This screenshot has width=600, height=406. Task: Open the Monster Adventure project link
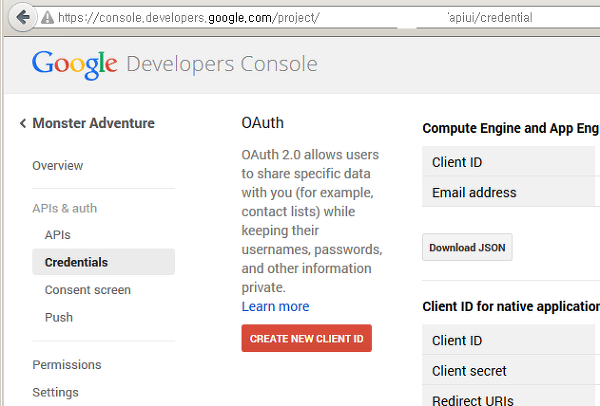(x=93, y=123)
